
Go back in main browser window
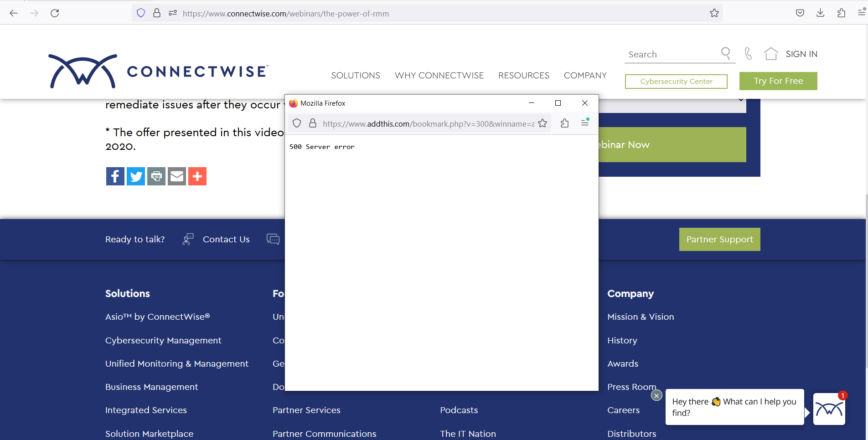coord(14,13)
